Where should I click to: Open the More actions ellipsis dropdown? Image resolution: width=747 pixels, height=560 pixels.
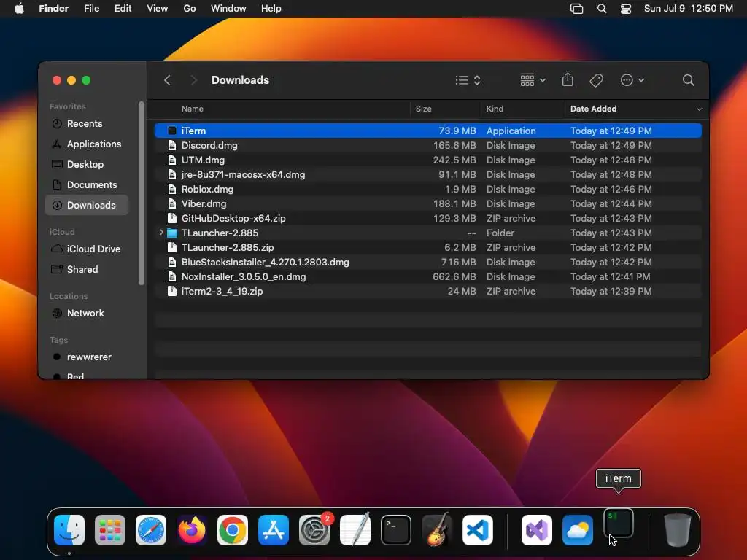[632, 80]
